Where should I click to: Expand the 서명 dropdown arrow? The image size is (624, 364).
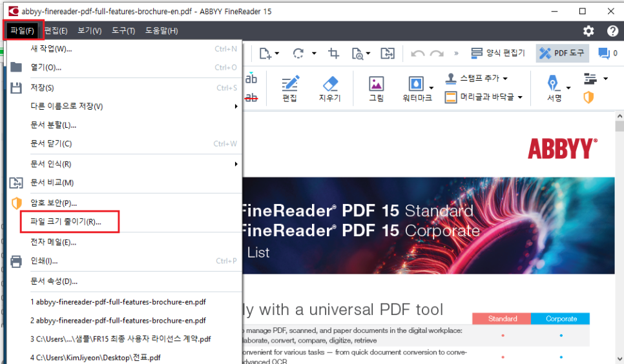[x=568, y=88]
